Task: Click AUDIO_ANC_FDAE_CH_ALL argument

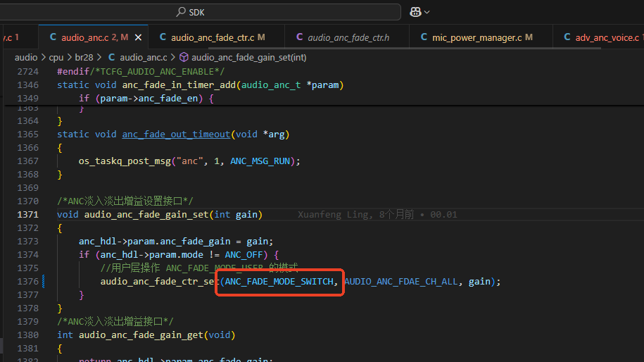Action: click(x=401, y=282)
